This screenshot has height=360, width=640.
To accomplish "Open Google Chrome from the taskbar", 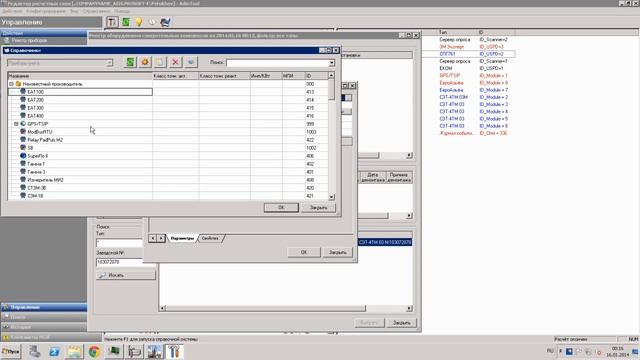I will (x=94, y=351).
